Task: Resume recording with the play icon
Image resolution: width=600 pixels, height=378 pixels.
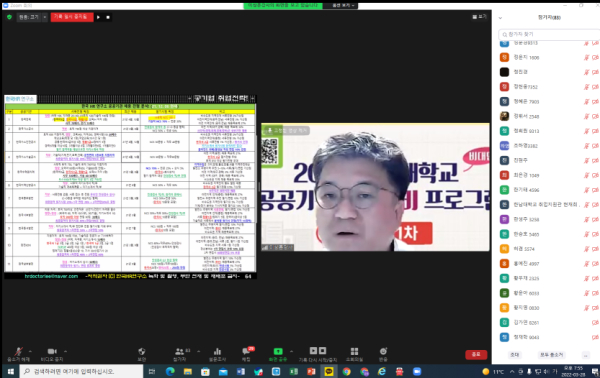Action: click(99, 17)
